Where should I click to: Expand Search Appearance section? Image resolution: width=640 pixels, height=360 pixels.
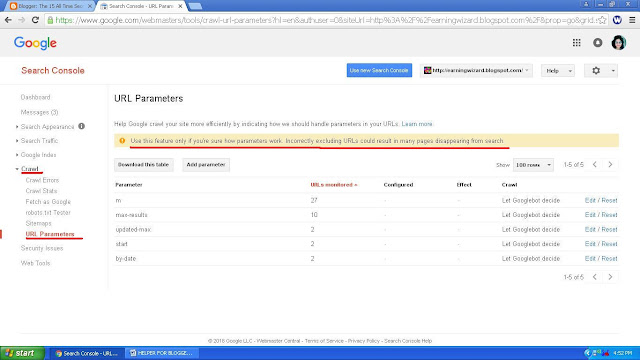click(17, 127)
